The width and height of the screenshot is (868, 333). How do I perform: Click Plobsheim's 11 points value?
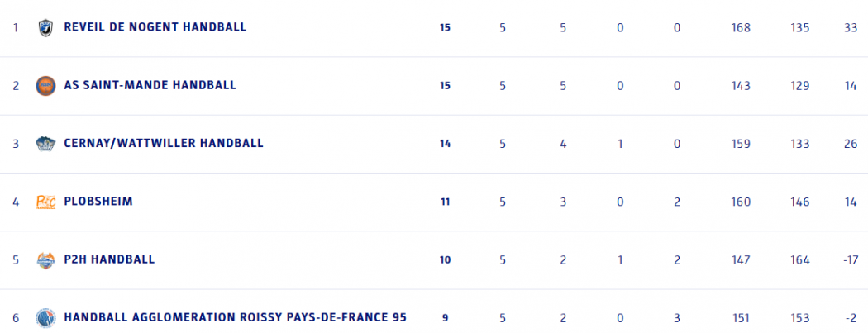pos(445,202)
